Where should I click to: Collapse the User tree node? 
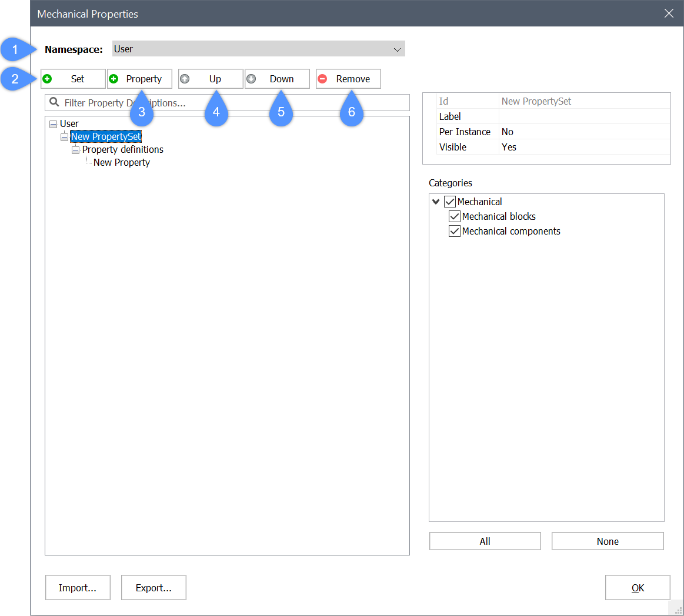(x=54, y=124)
